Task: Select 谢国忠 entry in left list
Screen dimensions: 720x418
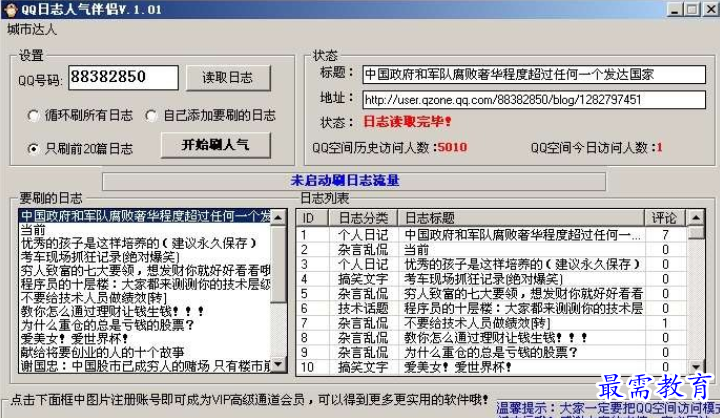Action: point(145,366)
